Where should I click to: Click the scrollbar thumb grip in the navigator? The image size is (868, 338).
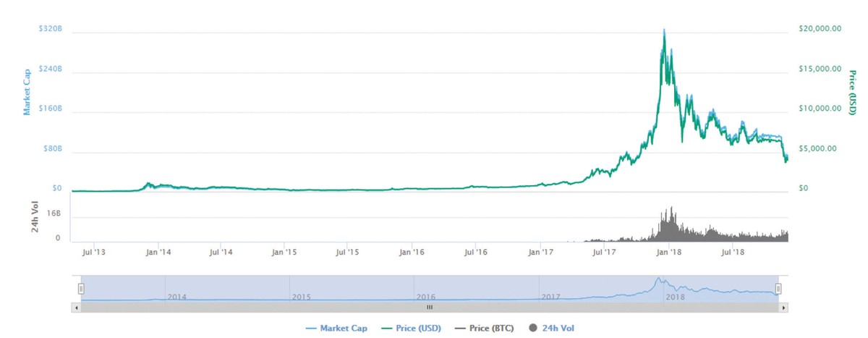pos(429,308)
